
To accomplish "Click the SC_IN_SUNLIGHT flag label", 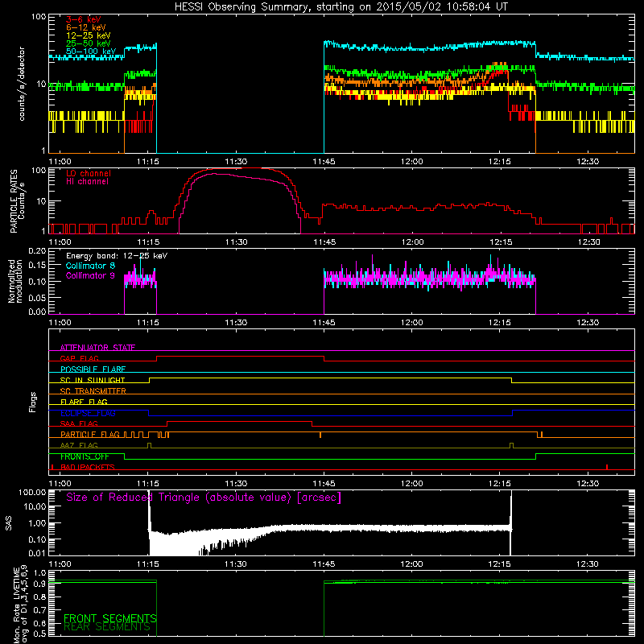I will pos(93,380).
